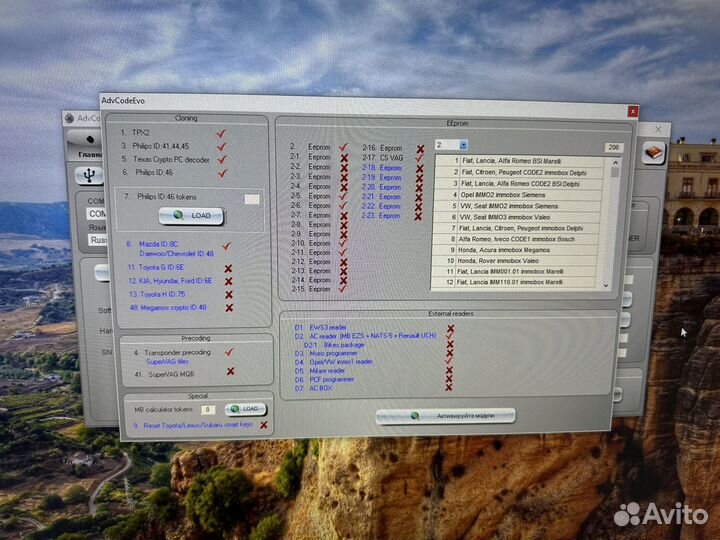The height and width of the screenshot is (540, 720).
Task: Click the red X beside AC BOX
Action: [x=449, y=388]
